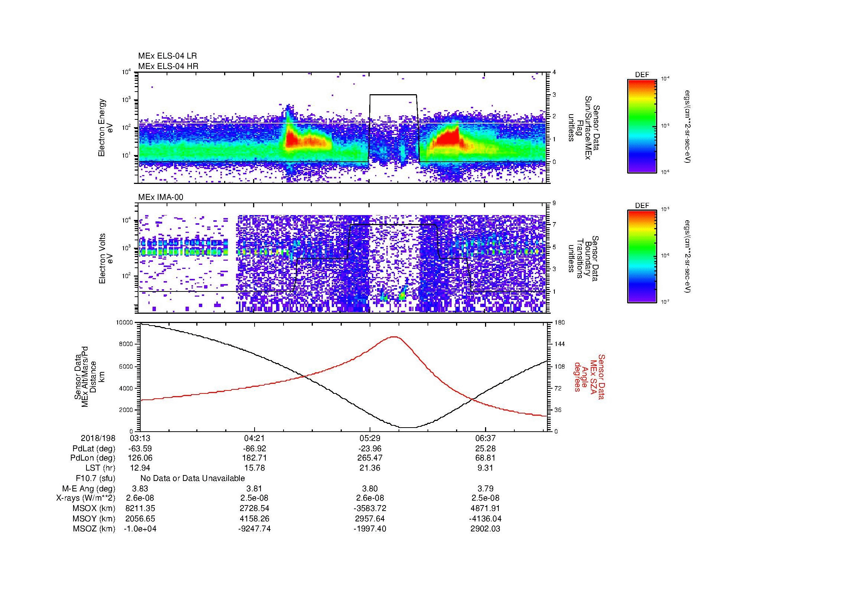The image size is (868, 613).
Task: Click the '10000' altitude axis tick label
Action: [x=124, y=323]
